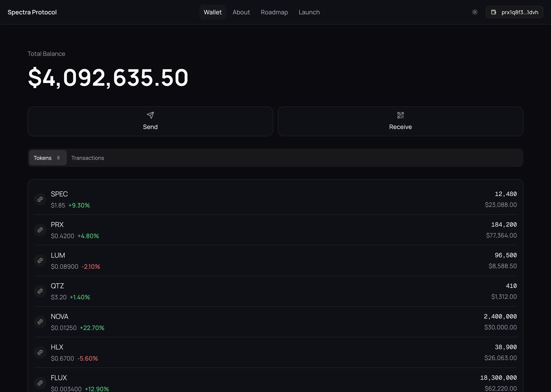Click SPEC's +9.30% change
Viewport: 551px width, 392px height.
coord(79,205)
